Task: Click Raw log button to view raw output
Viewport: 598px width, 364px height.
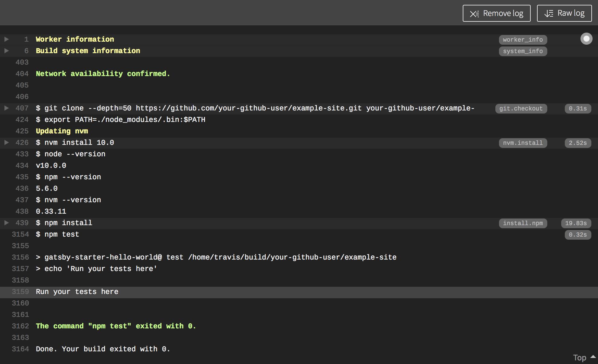Action: (x=564, y=13)
